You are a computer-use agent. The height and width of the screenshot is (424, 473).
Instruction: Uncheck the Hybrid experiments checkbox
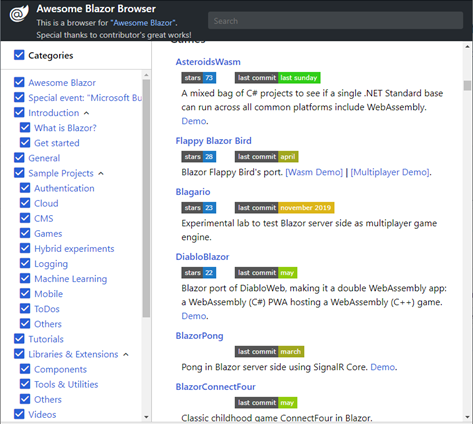pos(25,248)
